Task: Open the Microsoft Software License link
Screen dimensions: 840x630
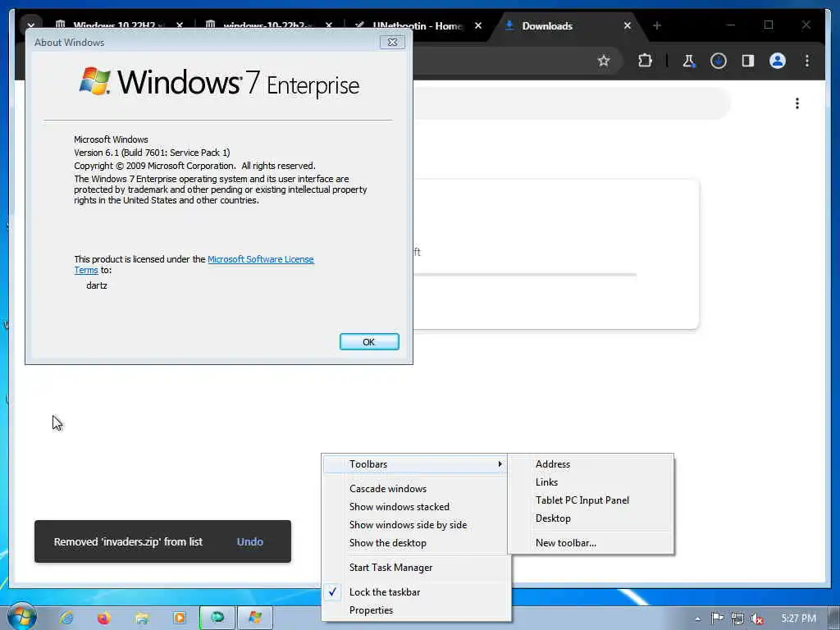Action: [x=260, y=259]
